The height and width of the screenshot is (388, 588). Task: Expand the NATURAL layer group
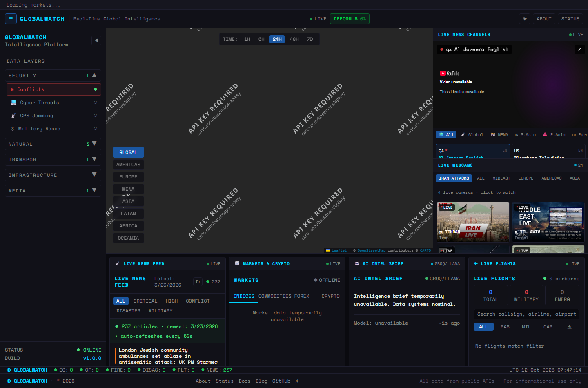(53, 144)
